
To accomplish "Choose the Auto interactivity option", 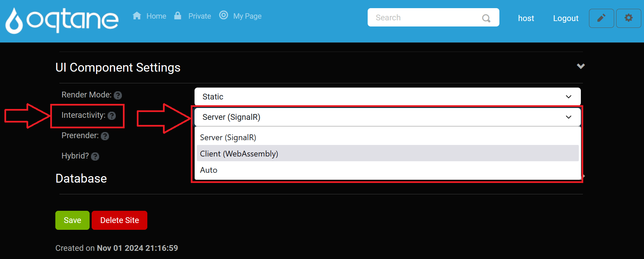I will (387, 170).
